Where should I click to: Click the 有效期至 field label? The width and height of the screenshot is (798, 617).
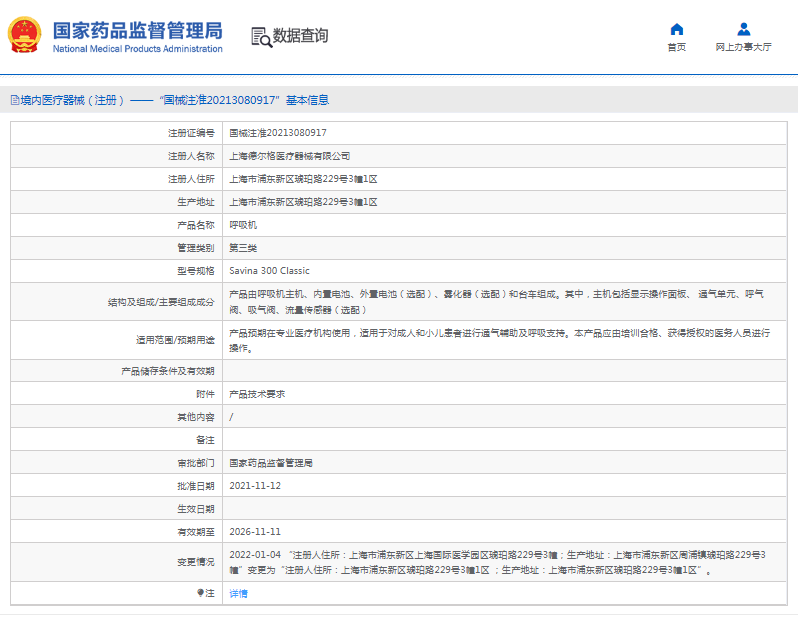pyautogui.click(x=196, y=531)
